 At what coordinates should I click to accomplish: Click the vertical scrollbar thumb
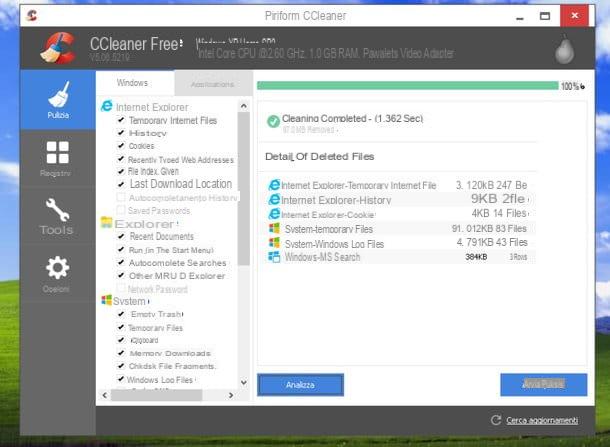click(x=244, y=189)
